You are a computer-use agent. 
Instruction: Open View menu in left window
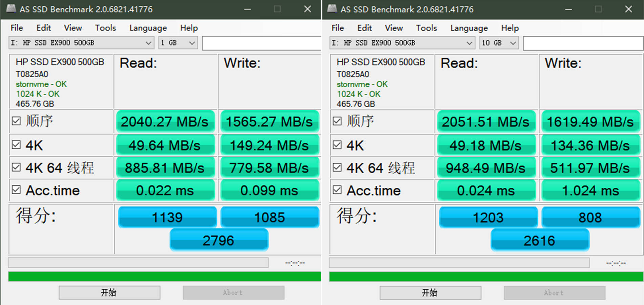pyautogui.click(x=73, y=28)
